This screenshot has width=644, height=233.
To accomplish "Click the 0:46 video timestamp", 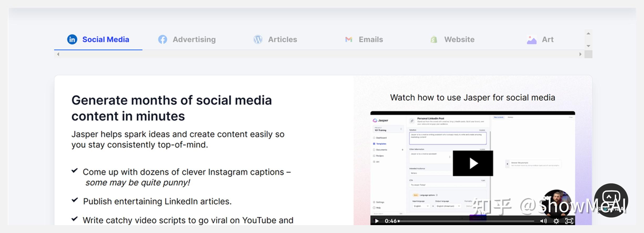I will 390,221.
